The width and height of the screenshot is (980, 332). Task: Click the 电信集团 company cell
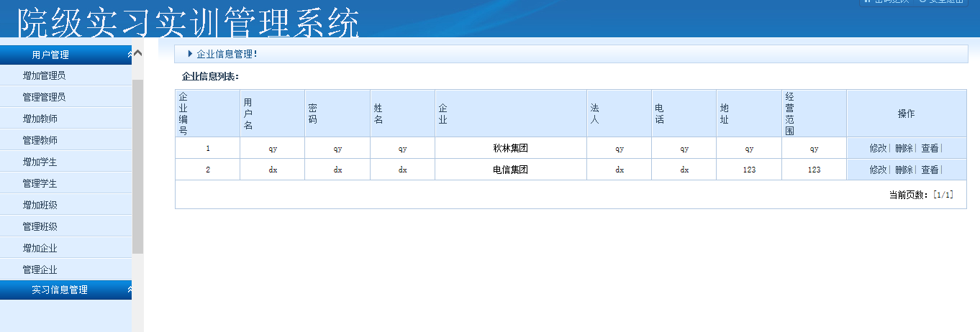pyautogui.click(x=511, y=170)
